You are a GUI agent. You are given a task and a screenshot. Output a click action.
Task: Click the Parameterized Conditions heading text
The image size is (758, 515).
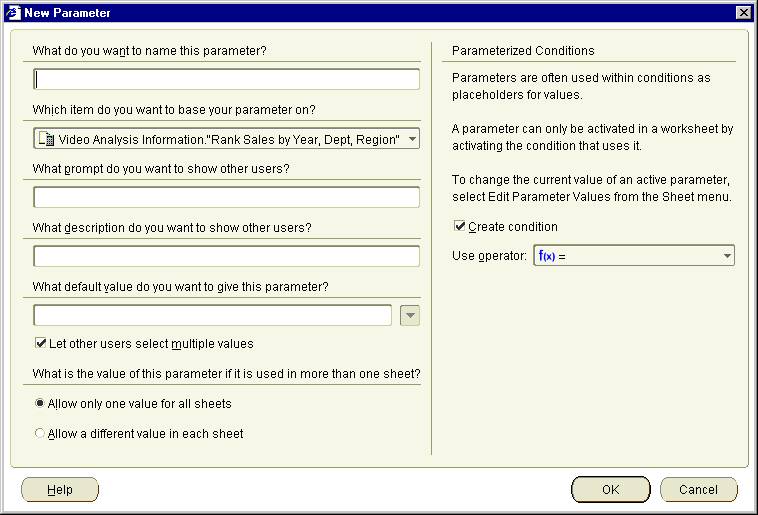point(523,51)
